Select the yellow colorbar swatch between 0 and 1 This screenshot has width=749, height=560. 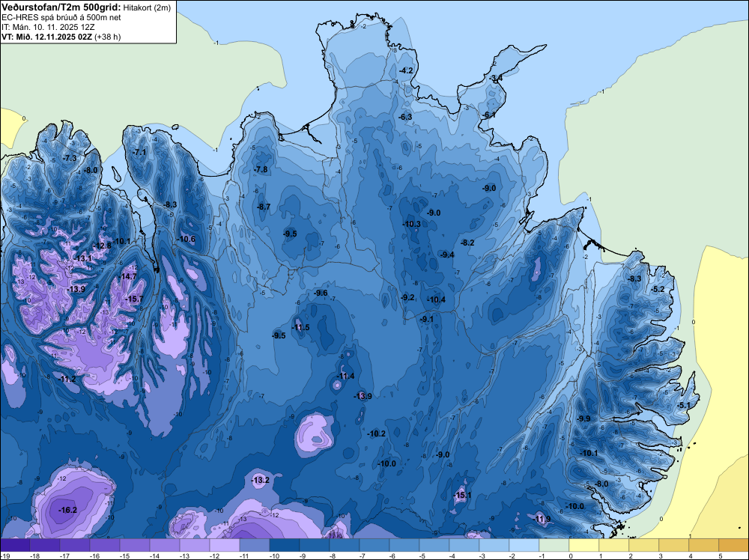583,545
